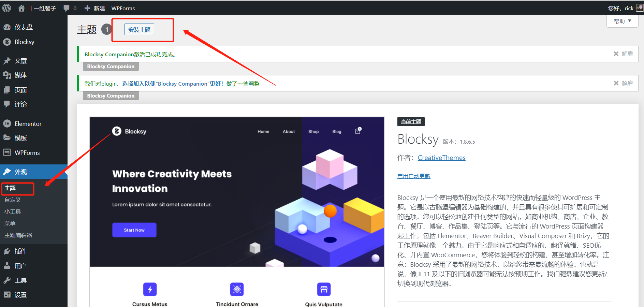
Task: Click the Blocksy theme preview screenshot
Action: (237, 211)
